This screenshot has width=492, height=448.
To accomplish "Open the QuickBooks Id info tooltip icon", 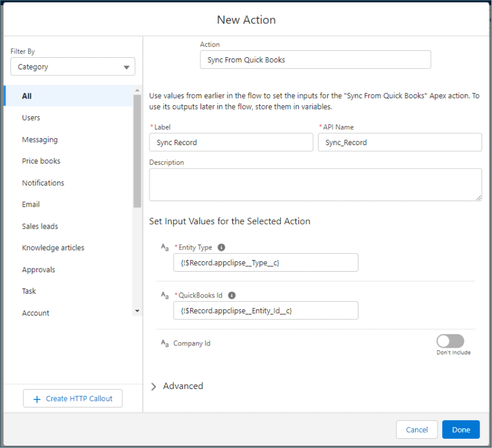I will tap(232, 295).
